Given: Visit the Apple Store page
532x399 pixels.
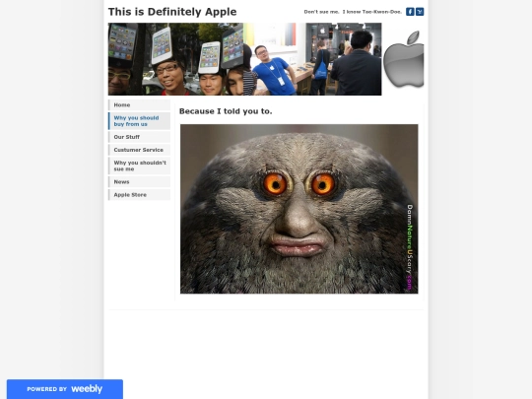Looking at the screenshot, I should click(140, 195).
